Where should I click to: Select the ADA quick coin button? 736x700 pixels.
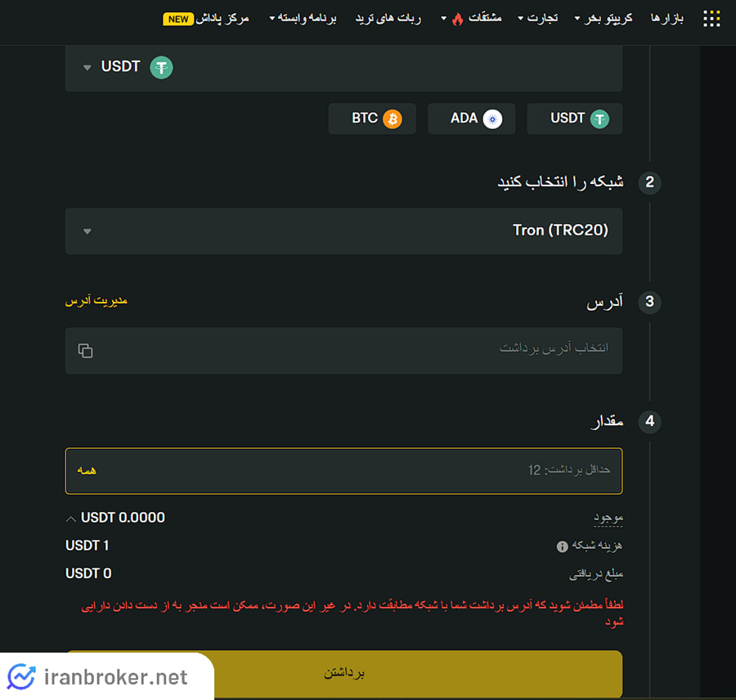coord(471,119)
